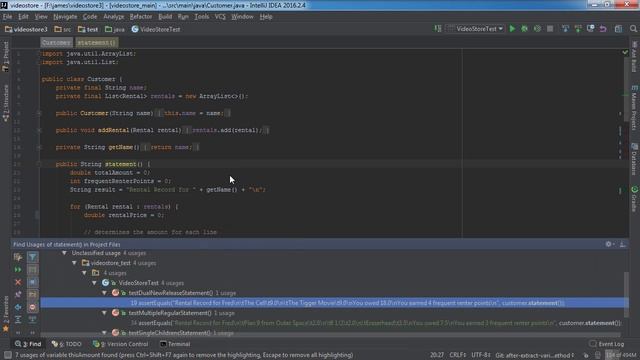Close Find panel with red X icon

pyautogui.click(x=18, y=282)
